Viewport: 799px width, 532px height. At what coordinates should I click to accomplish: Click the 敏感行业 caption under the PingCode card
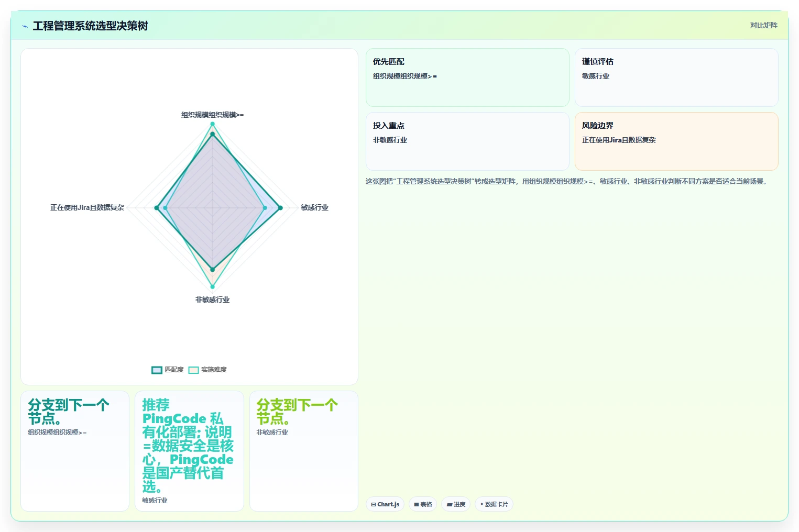(x=155, y=501)
